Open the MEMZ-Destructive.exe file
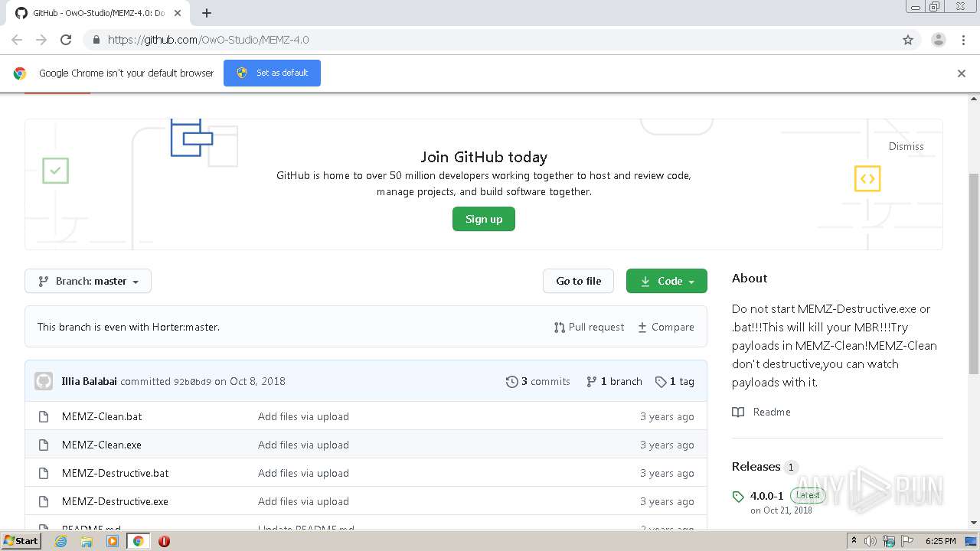This screenshot has width=980, height=551. tap(115, 501)
